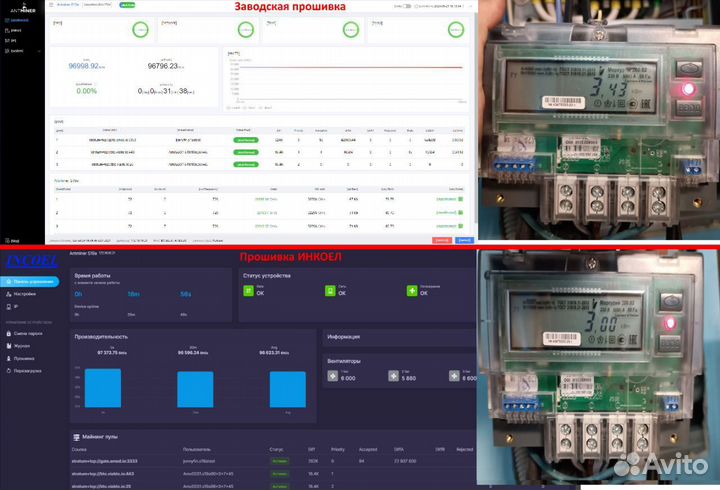Viewport: 720px width, 490px height.
Task: Click green chain status icon in chain row 2
Action: tap(461, 213)
